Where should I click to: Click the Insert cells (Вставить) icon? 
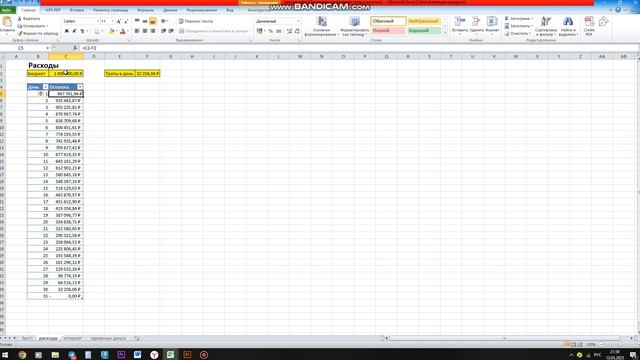click(460, 21)
